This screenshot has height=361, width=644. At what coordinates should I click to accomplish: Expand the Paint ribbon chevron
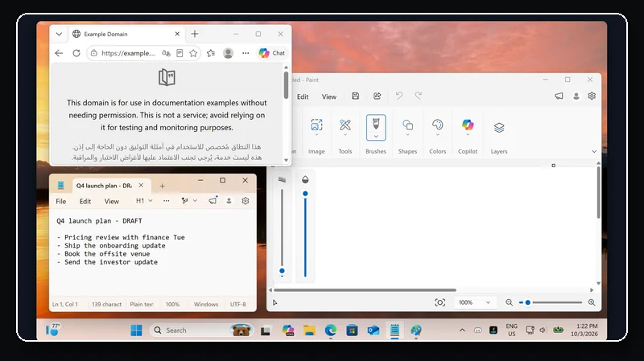[594, 151]
